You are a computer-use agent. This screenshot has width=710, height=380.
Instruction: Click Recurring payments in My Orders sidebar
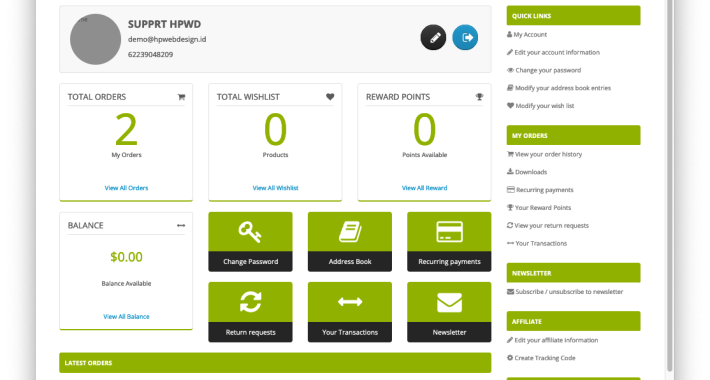(x=545, y=190)
